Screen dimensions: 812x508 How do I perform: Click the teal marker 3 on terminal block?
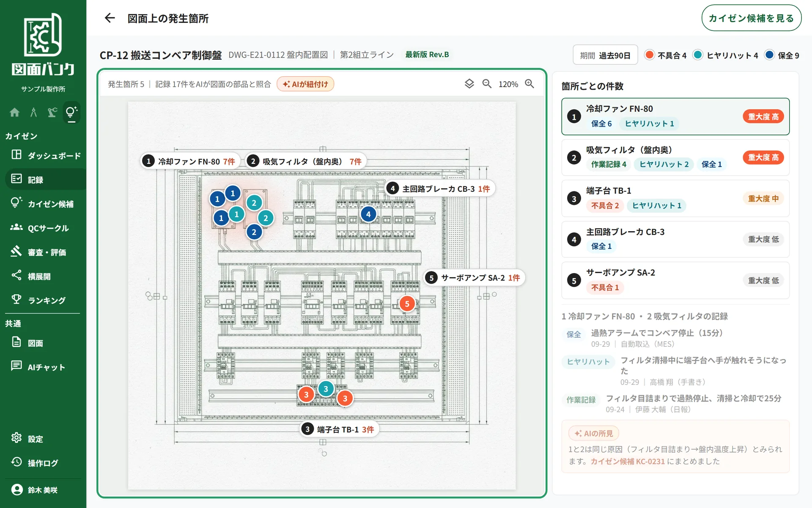[x=326, y=389]
